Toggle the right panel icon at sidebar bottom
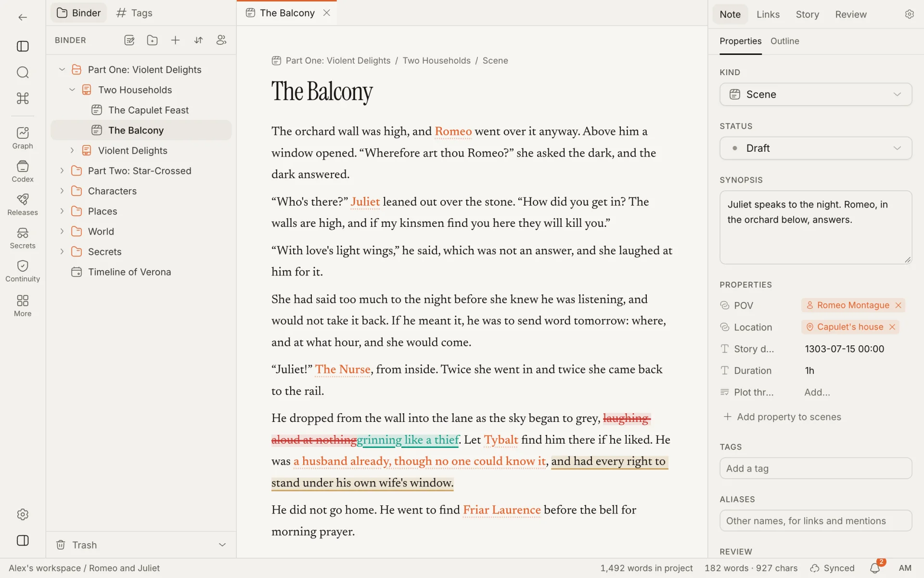 click(23, 540)
